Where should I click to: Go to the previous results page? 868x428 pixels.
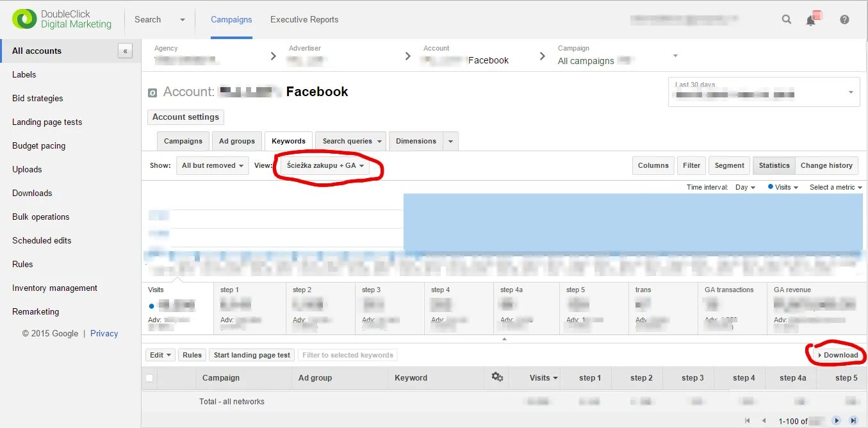pos(764,420)
